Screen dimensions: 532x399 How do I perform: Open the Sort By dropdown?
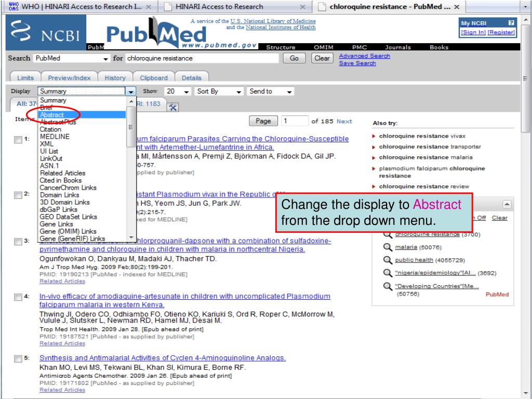click(219, 91)
